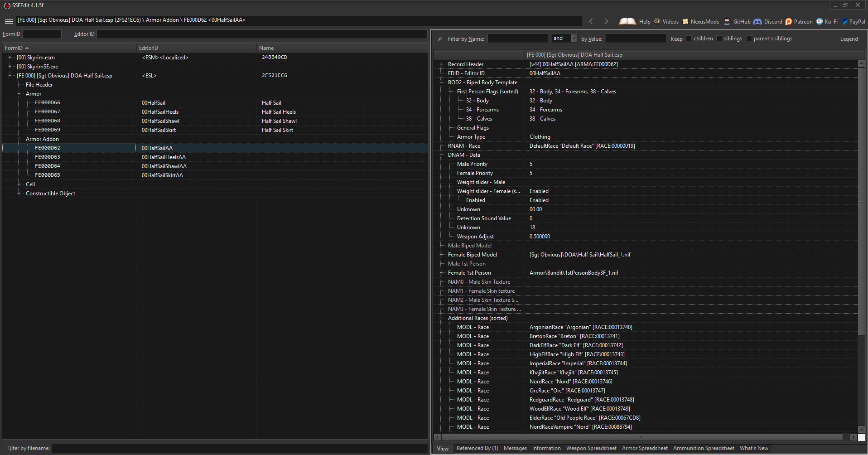
Task: Sort by the FormID column header
Action: coord(69,48)
